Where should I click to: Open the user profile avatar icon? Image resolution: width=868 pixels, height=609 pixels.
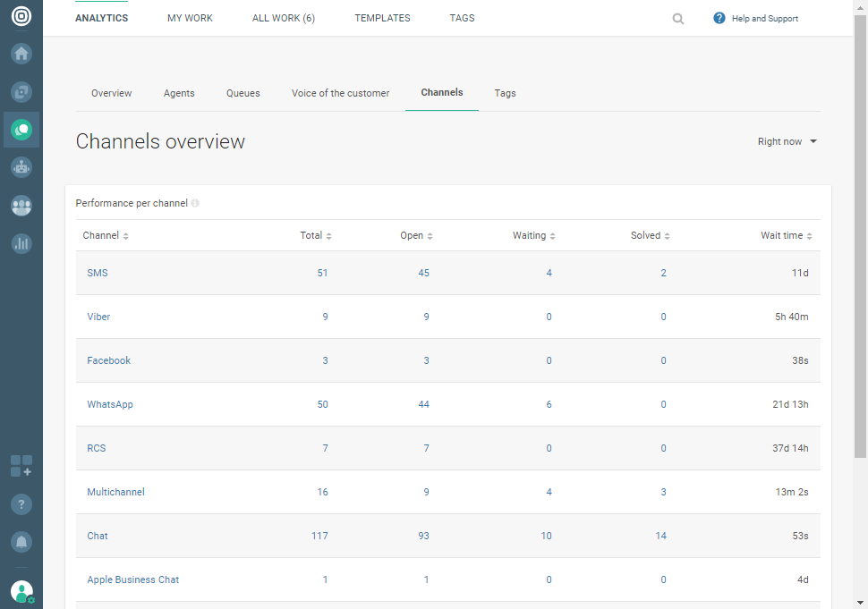point(21,591)
